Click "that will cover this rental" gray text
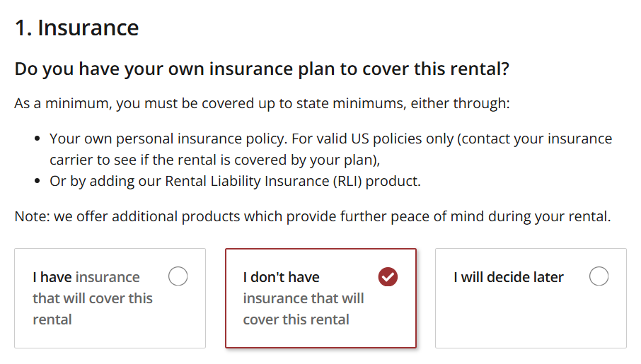641x364 pixels. (x=93, y=309)
